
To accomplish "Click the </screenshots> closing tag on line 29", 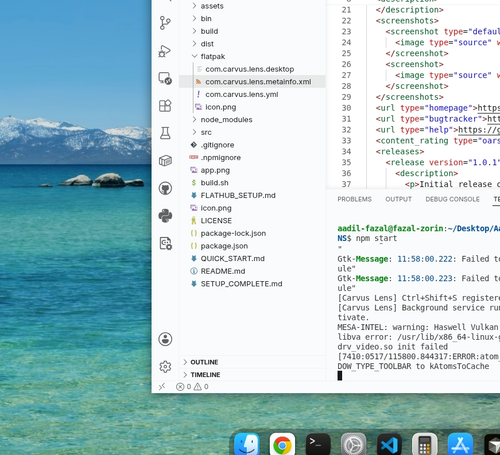I will 410,97.
